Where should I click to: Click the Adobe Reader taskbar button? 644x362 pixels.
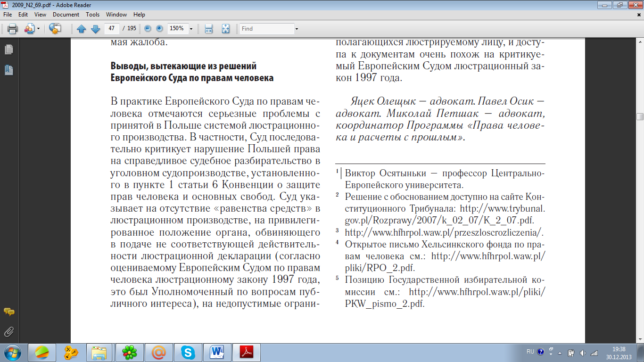click(x=247, y=353)
